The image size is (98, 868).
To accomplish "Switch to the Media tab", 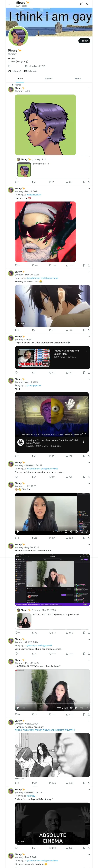I will point(78,79).
